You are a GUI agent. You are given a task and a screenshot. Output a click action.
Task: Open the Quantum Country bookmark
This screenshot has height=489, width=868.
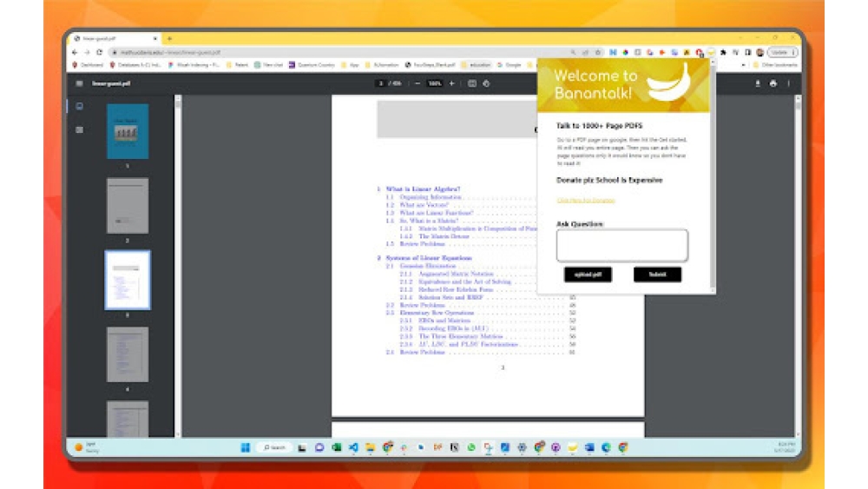click(x=312, y=65)
